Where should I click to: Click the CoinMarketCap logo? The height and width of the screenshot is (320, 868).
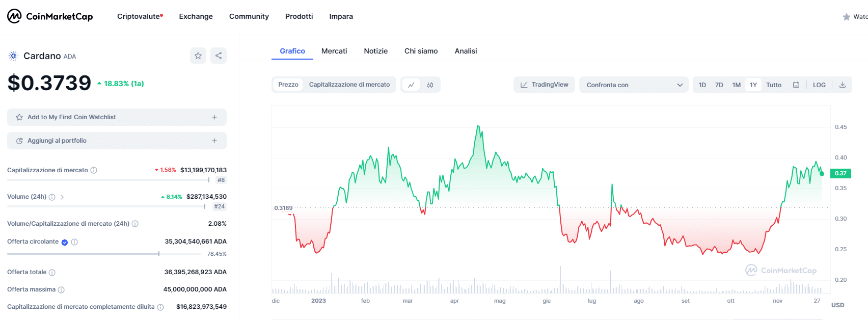tap(50, 16)
